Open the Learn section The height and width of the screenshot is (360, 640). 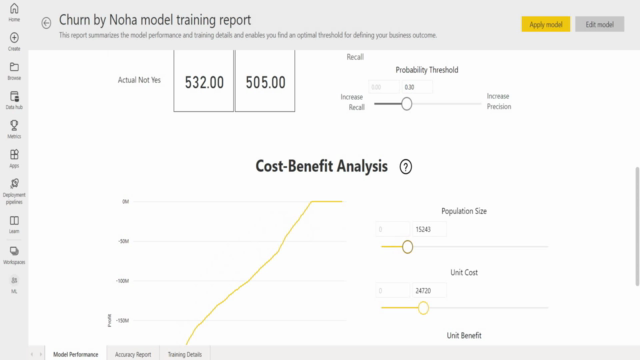pos(14,224)
